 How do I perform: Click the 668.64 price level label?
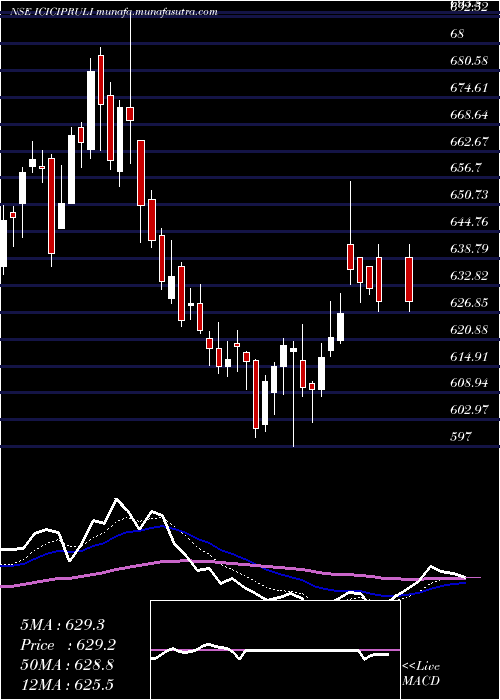point(469,115)
